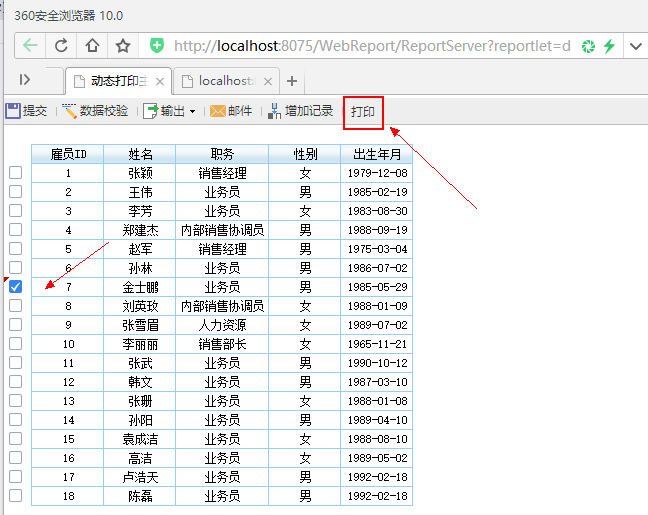Open address bar dropdown chevron at right
This screenshot has width=648, height=515.
coord(636,46)
